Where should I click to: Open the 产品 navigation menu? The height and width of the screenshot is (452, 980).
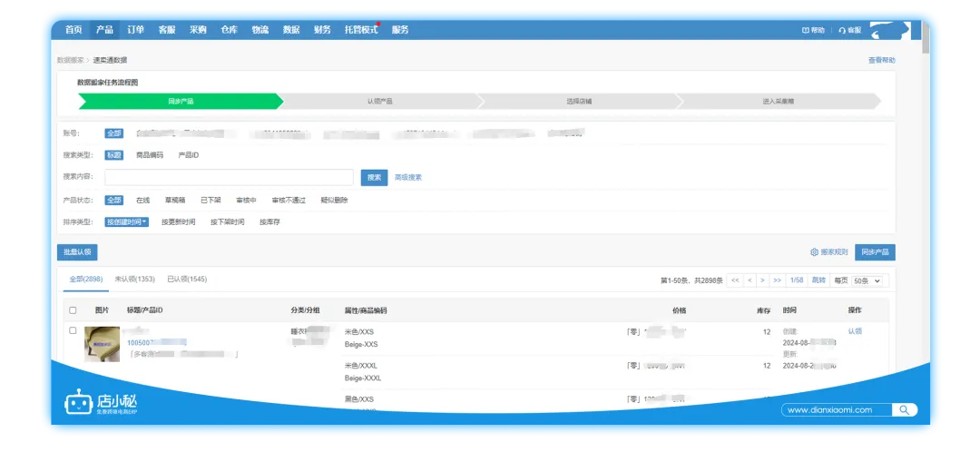104,29
